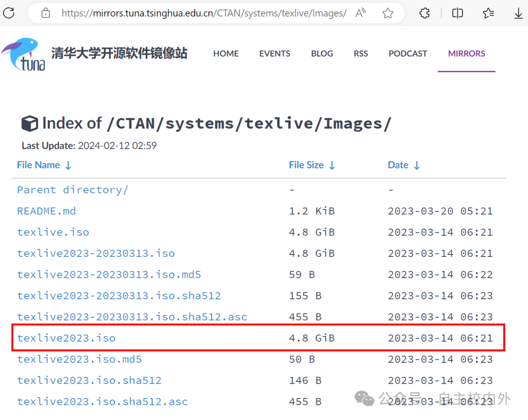The image size is (528, 420).
Task: Click the 4.8 GiB size of texlive2023.iso
Action: [312, 338]
